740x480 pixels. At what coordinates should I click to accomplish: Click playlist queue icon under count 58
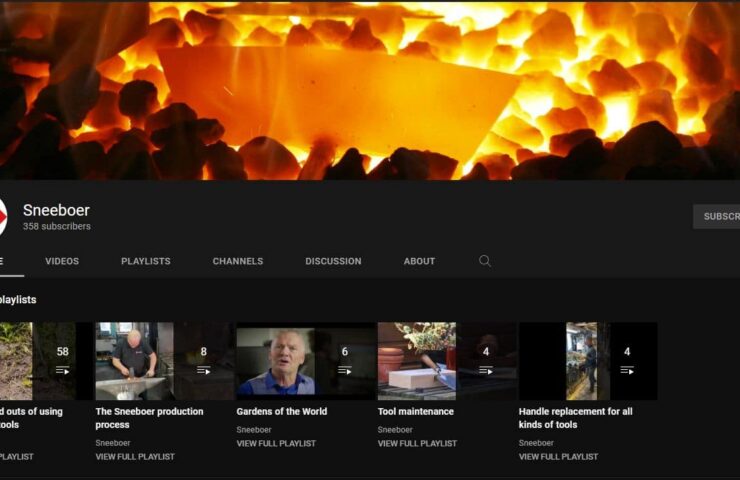point(62,371)
